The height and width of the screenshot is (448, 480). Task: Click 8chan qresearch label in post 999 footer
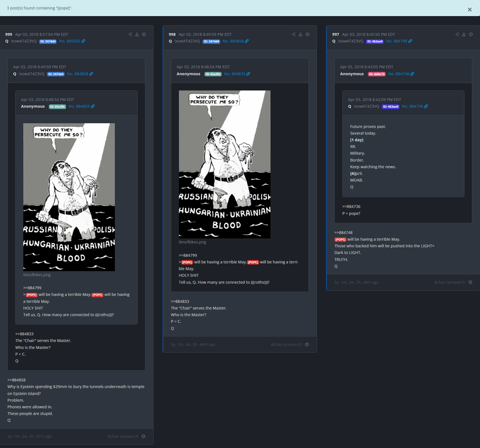(x=123, y=436)
